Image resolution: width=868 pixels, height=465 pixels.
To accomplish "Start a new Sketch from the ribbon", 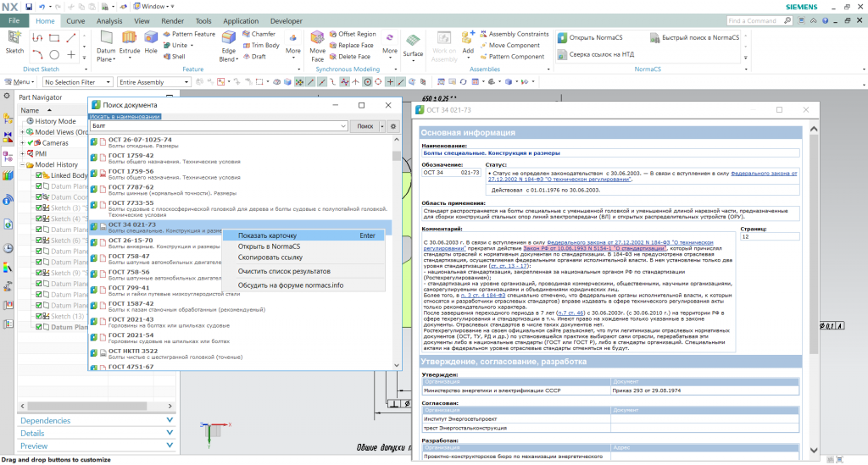I will 14,42.
